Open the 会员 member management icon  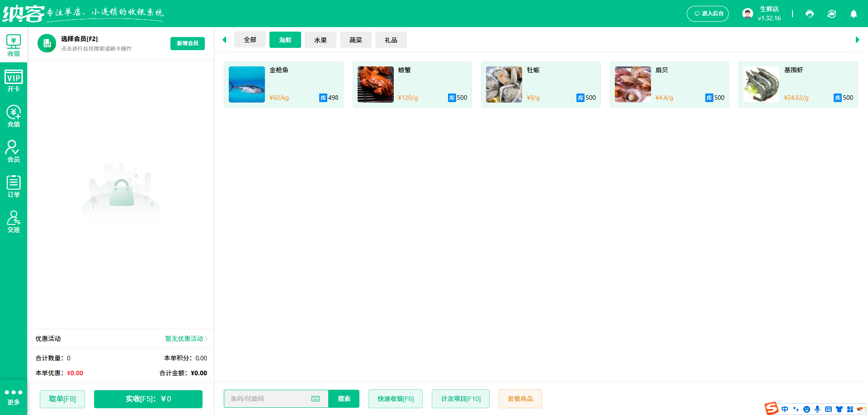click(x=14, y=150)
